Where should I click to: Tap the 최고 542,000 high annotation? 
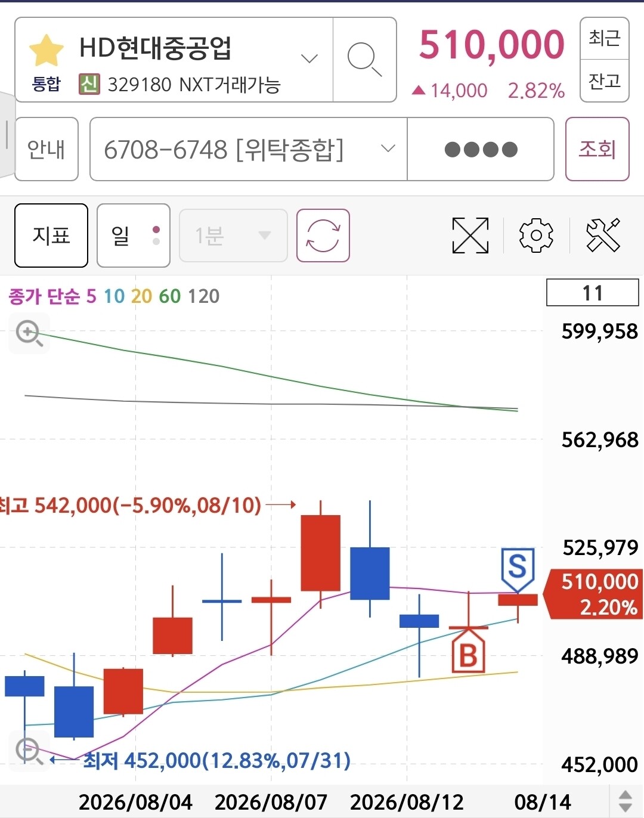pos(131,506)
